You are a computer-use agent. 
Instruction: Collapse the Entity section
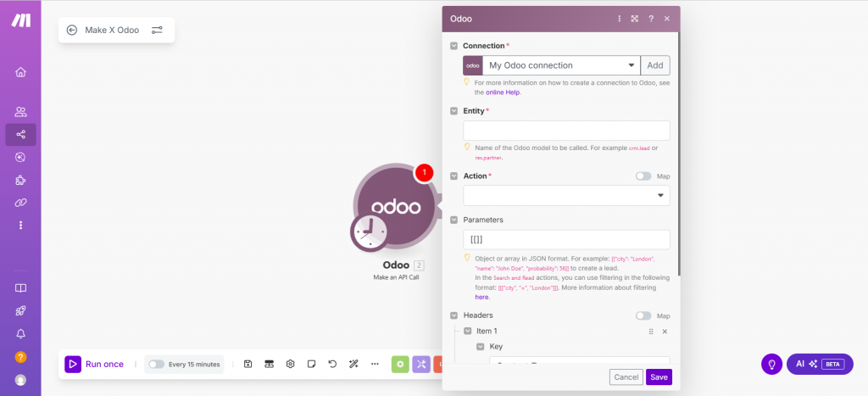(454, 111)
